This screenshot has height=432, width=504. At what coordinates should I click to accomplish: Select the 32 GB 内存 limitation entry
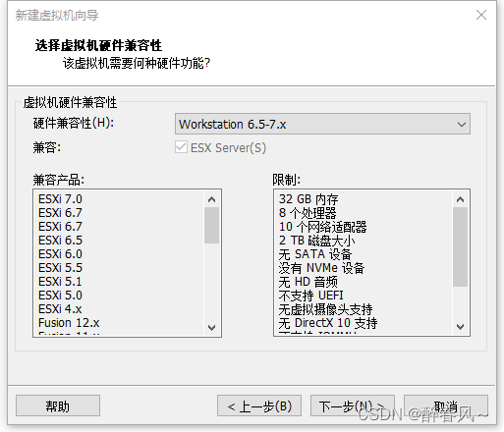pos(308,199)
